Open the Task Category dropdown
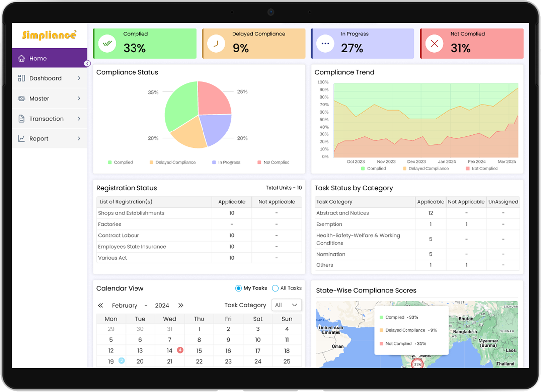Screen dimensions: 541x392 (x=286, y=305)
